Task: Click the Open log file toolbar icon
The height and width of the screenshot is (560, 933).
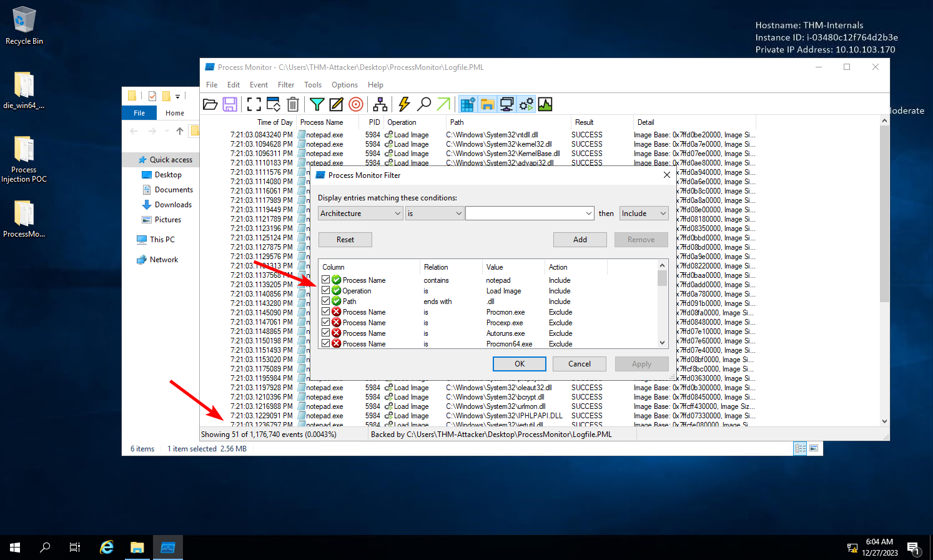Action: coord(210,104)
